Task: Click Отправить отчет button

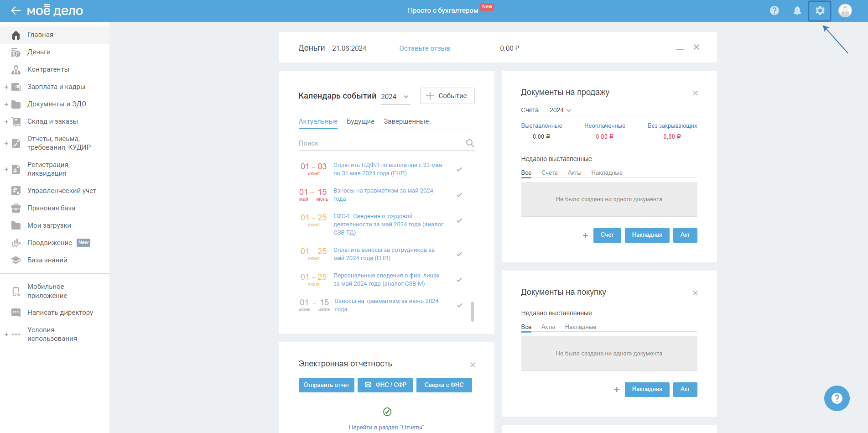Action: 326,385
